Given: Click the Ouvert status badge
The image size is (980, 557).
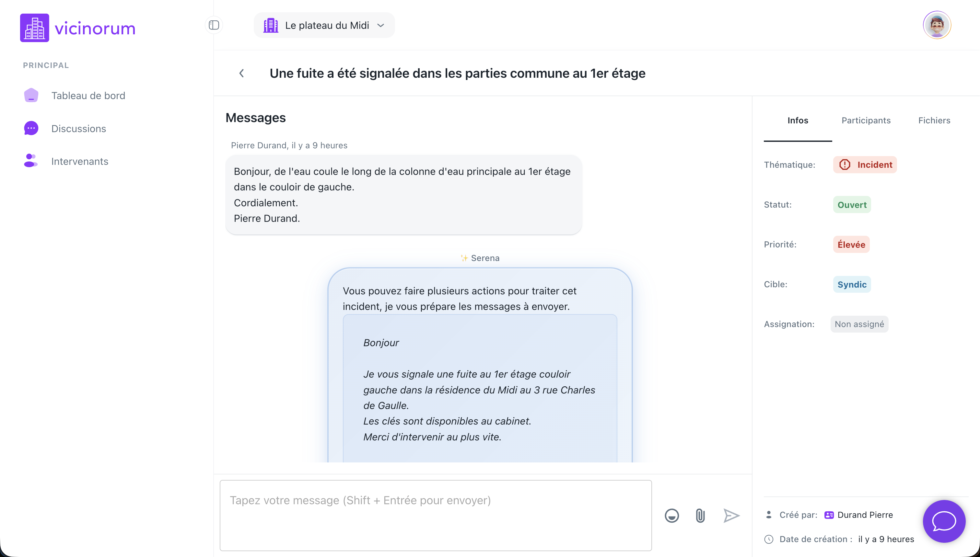Looking at the screenshot, I should coord(851,204).
